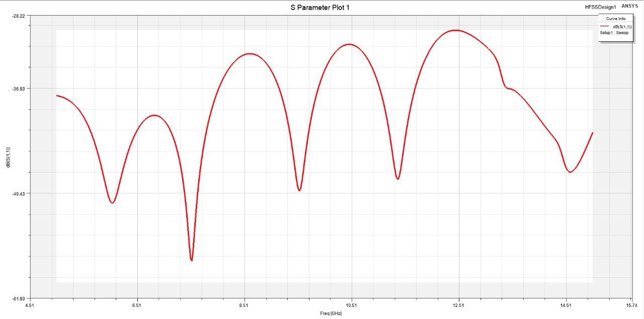Click the 4.51 X-axis value
Image resolution: width=644 pixels, height=319 pixels.
30,305
